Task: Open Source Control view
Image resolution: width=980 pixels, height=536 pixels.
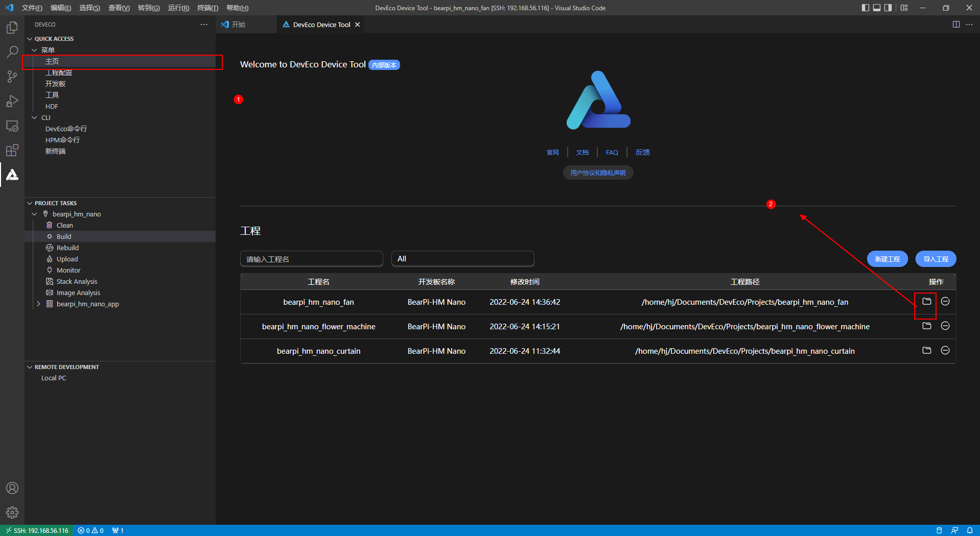Action: click(12, 77)
